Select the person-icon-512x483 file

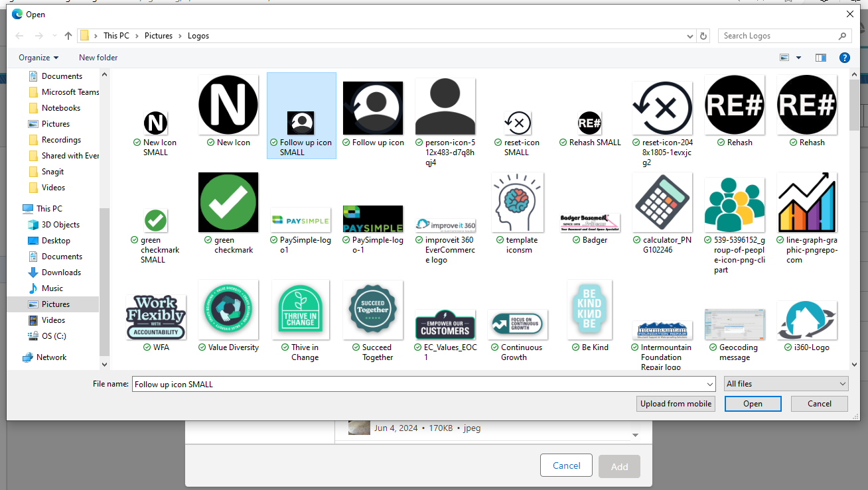[445, 122]
